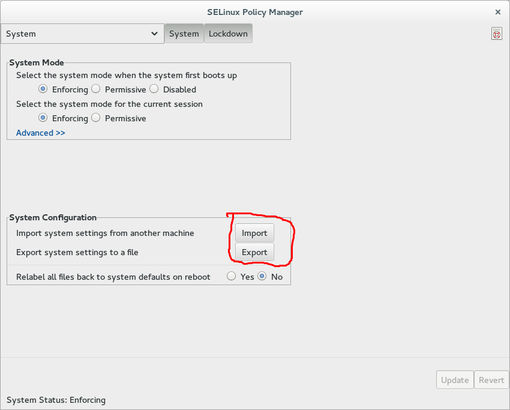
Task: Switch to the Lockdown tab
Action: tap(228, 34)
